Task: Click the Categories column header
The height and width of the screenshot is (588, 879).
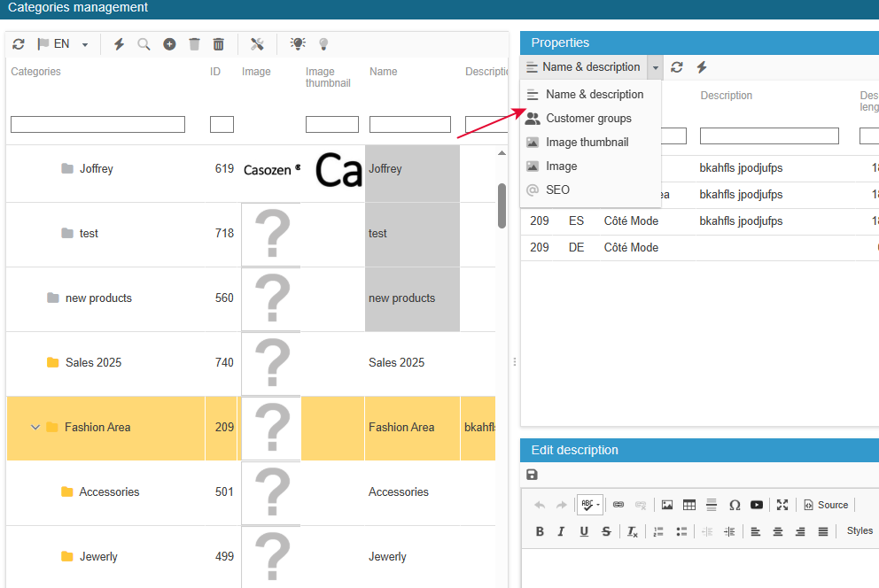Action: (x=35, y=72)
